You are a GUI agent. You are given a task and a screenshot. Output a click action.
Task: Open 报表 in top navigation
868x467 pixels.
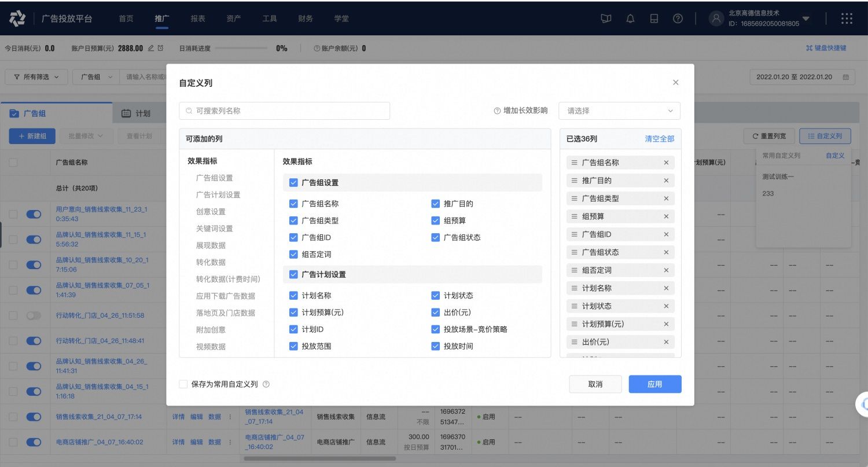coord(198,19)
